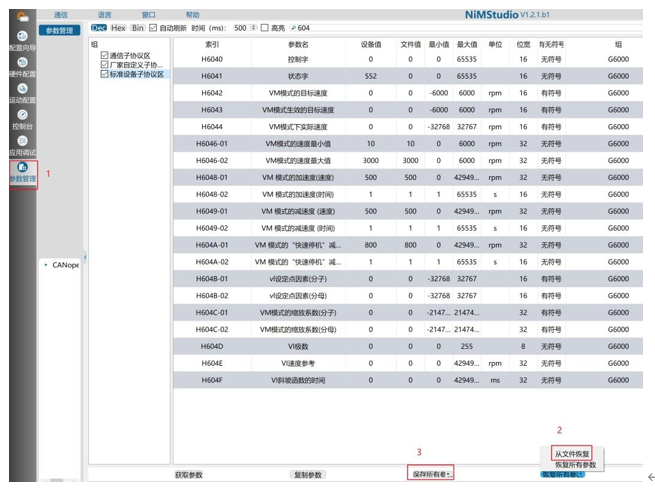
Task: Select the H6049-01 index cell
Action: pos(212,211)
